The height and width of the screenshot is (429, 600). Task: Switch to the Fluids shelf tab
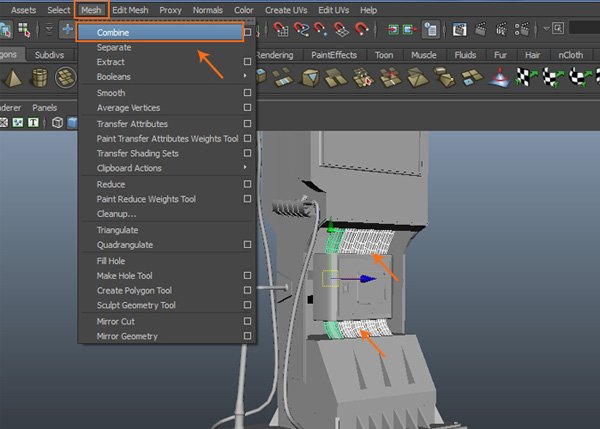pos(465,55)
